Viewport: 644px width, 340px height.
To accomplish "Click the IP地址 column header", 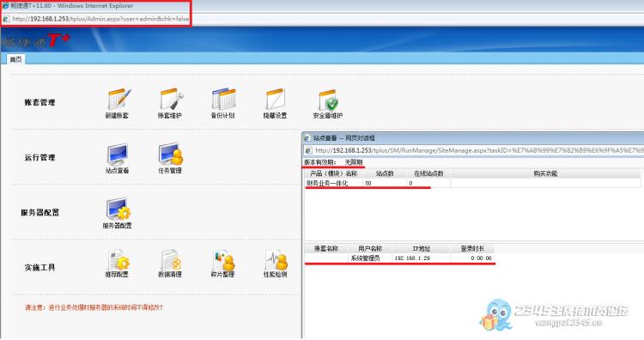I will tap(422, 248).
